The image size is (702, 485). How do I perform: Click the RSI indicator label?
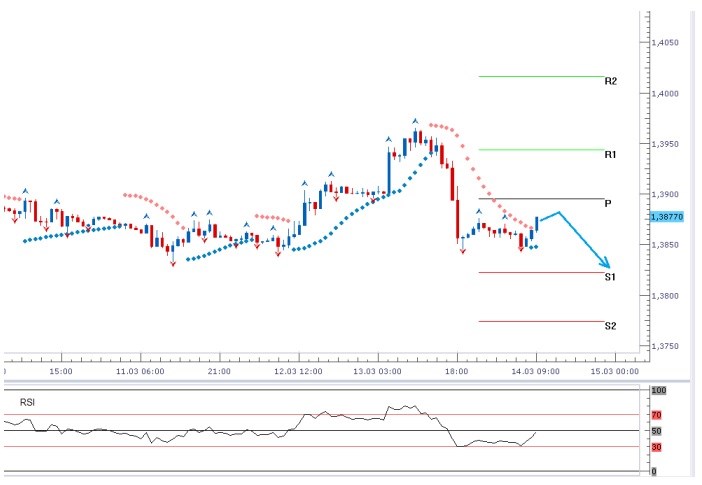(x=27, y=403)
